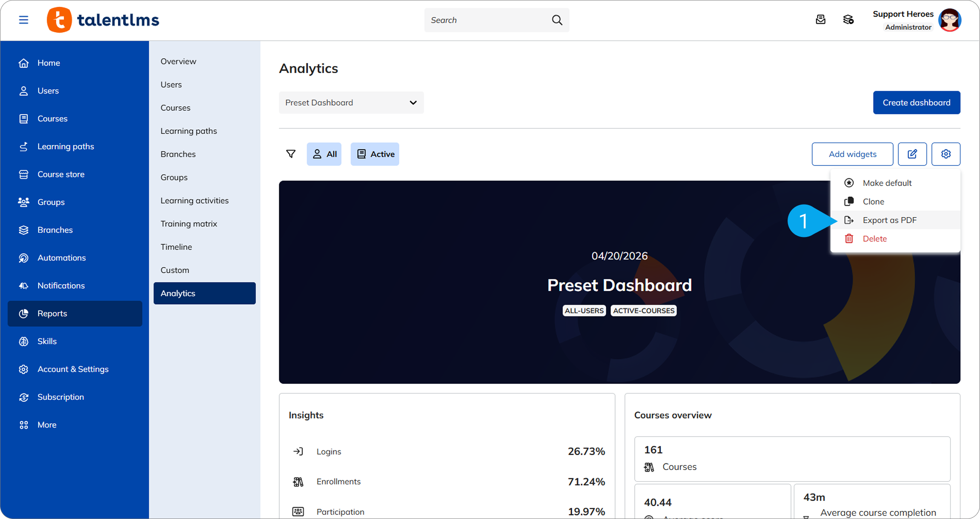Screen dimensions: 980x519
Task: Select the Analytics report tab
Action: [205, 293]
